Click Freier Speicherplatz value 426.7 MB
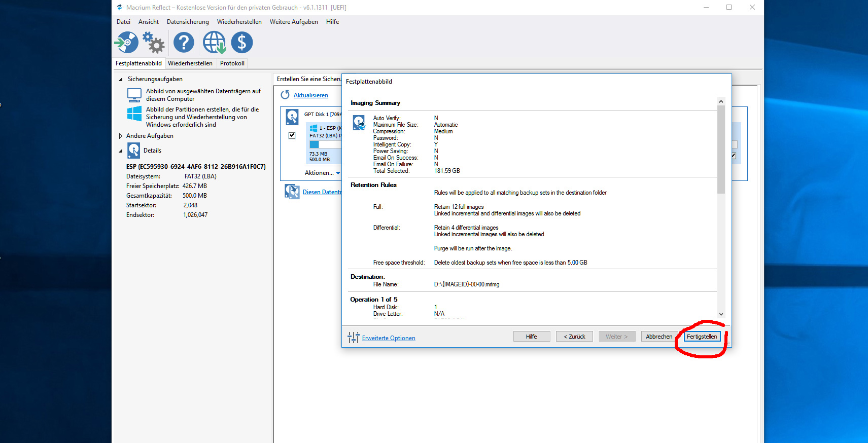This screenshot has height=443, width=868. click(195, 186)
